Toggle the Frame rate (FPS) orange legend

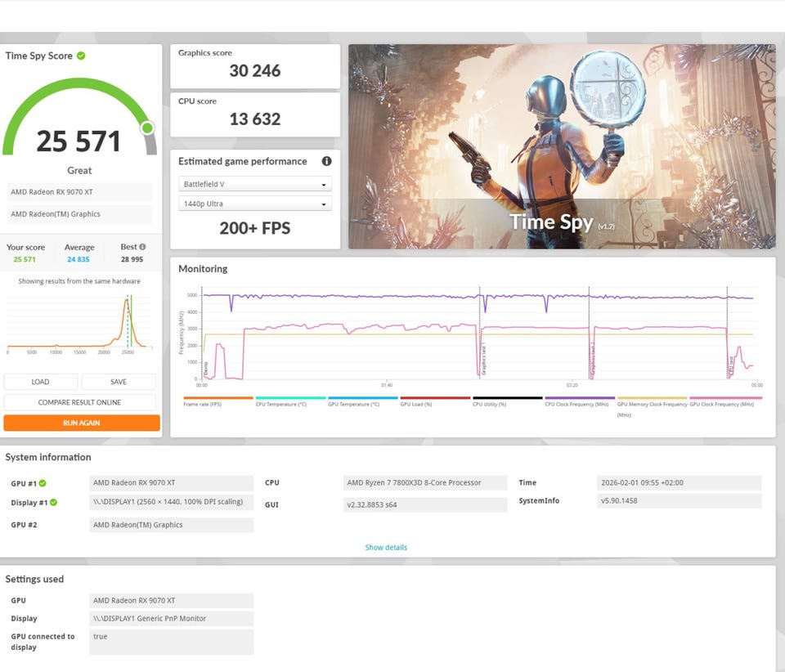click(x=218, y=398)
